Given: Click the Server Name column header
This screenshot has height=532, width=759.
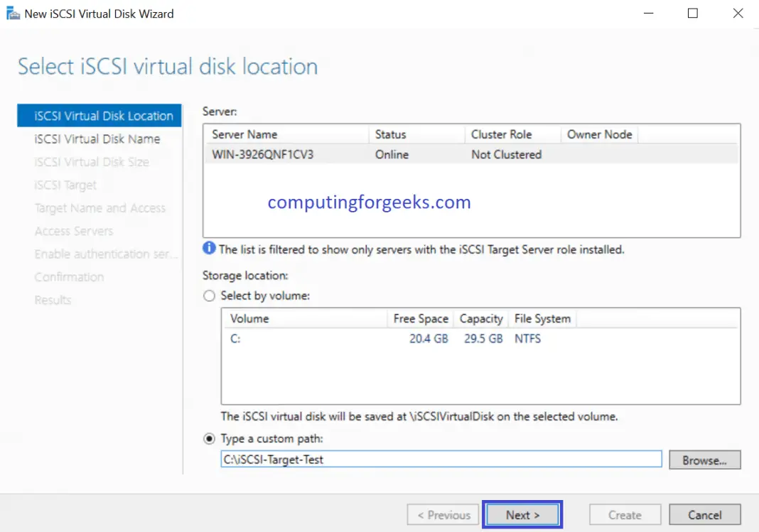Looking at the screenshot, I should (x=245, y=134).
